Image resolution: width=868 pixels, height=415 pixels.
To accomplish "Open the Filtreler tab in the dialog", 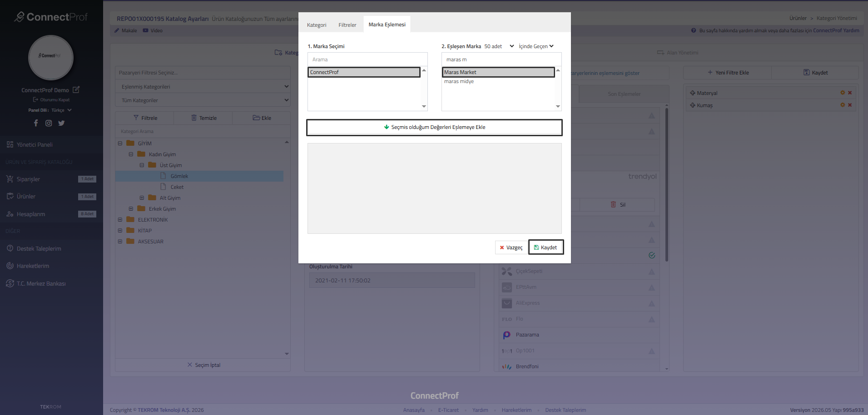I will [347, 25].
